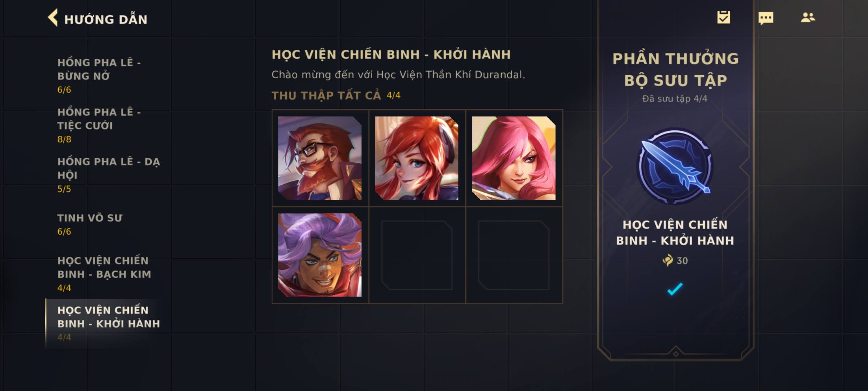Screen dimensions: 868x391
Task: Select the bearded glasses champion portrait
Action: tap(320, 158)
